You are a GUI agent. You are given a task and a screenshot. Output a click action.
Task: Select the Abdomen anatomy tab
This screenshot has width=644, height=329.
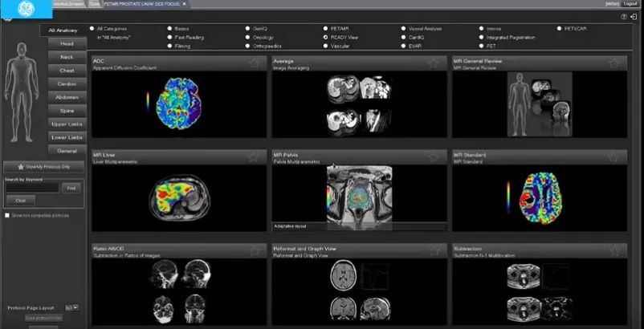pos(67,97)
